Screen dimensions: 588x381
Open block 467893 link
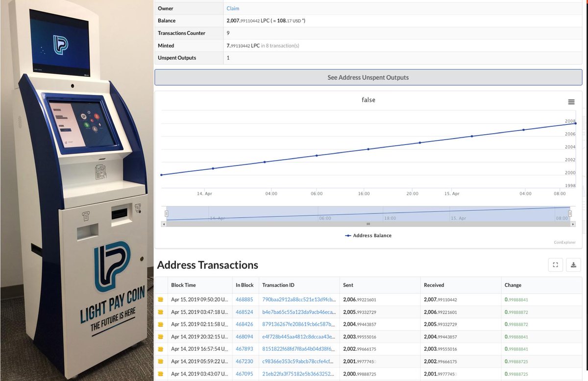click(x=244, y=349)
